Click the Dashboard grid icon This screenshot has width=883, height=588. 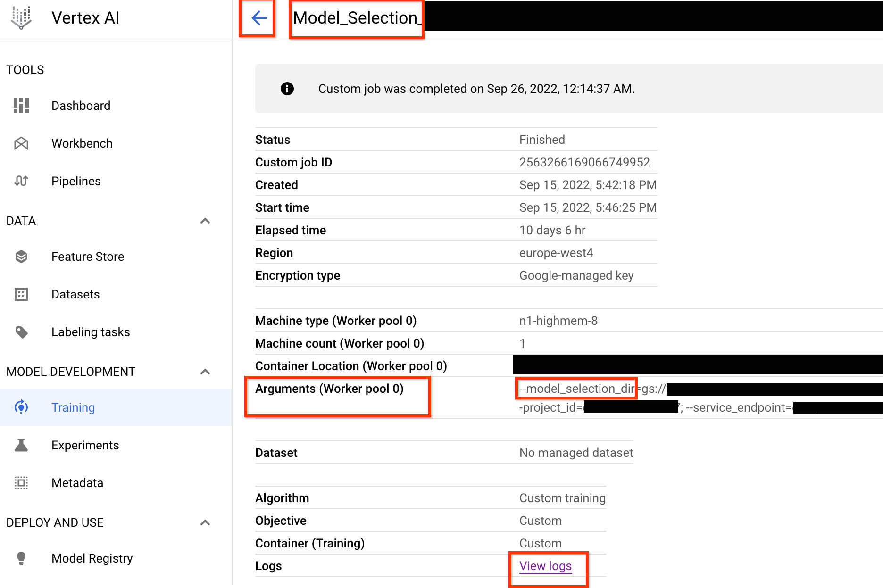21,106
